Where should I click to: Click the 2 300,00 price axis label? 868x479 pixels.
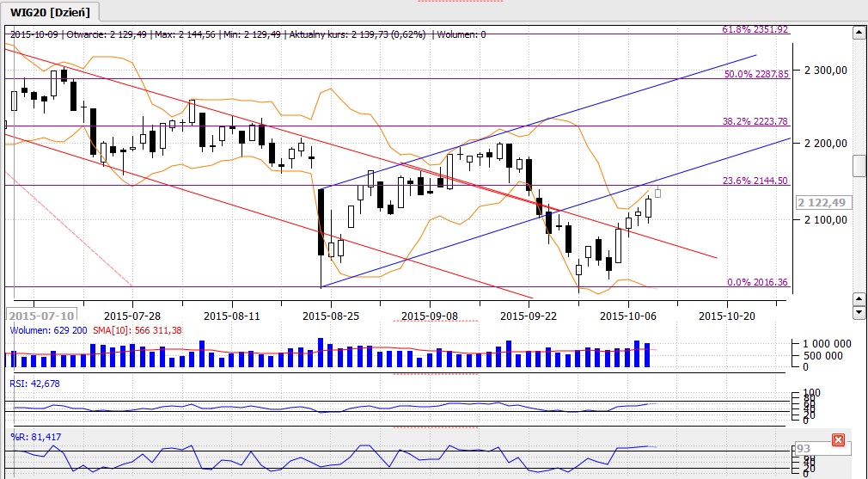(x=826, y=71)
